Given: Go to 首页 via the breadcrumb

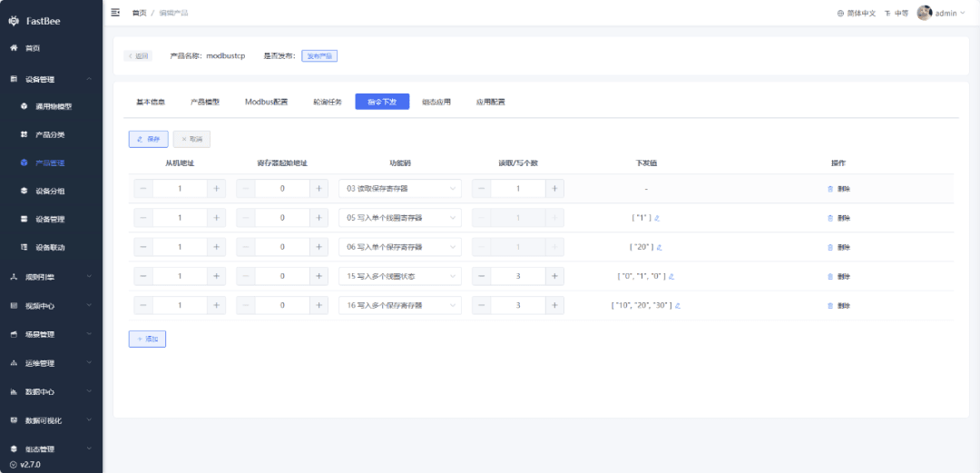Looking at the screenshot, I should tap(139, 13).
